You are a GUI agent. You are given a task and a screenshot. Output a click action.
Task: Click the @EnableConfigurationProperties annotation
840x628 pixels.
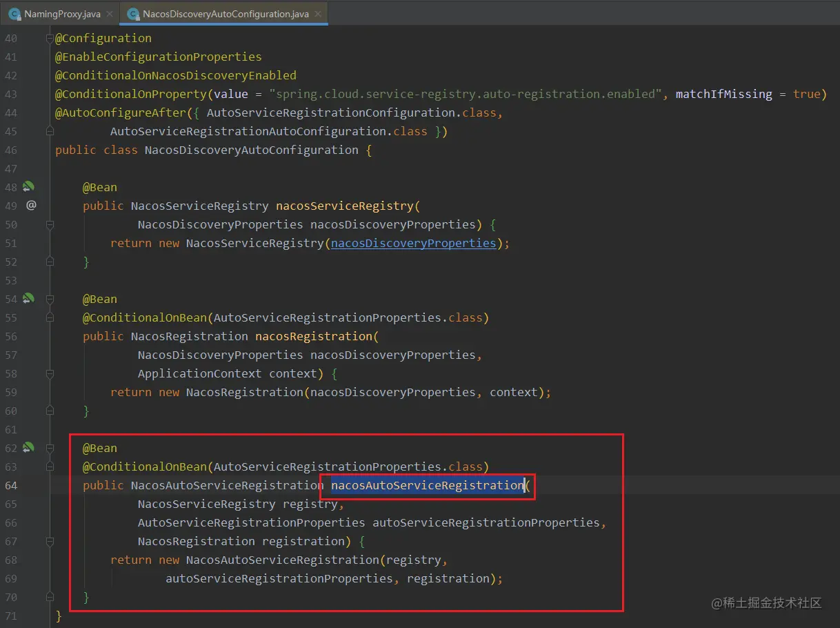pyautogui.click(x=159, y=57)
